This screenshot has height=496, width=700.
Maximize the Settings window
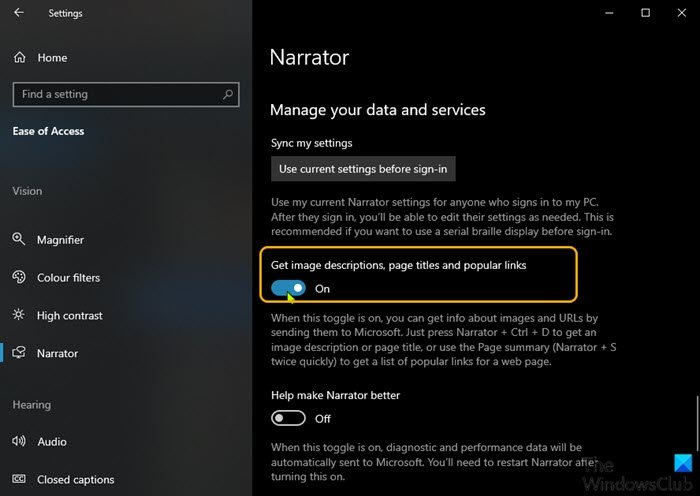click(645, 13)
